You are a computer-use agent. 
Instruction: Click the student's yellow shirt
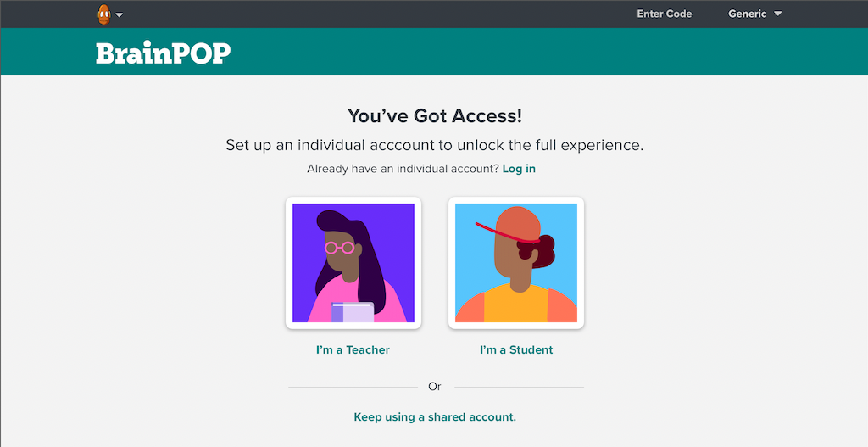coord(516,304)
